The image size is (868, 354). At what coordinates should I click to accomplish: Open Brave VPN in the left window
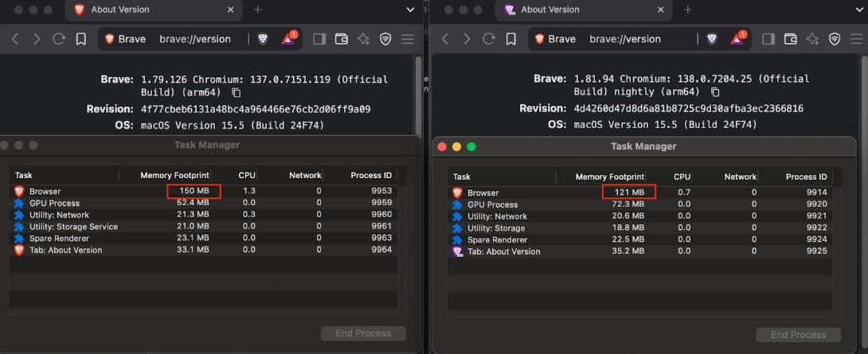click(385, 39)
